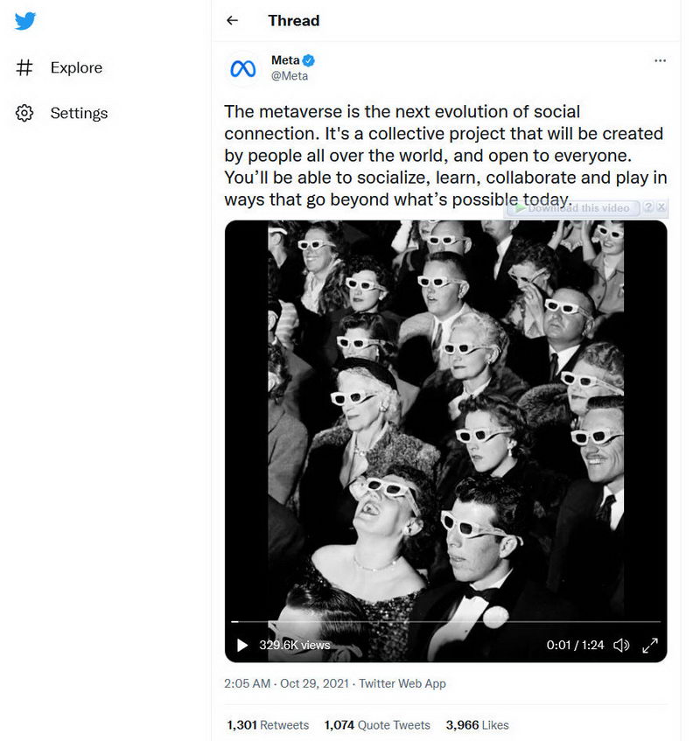View the 1,301 Retweets list
This screenshot has height=741, width=700.
pos(268,725)
